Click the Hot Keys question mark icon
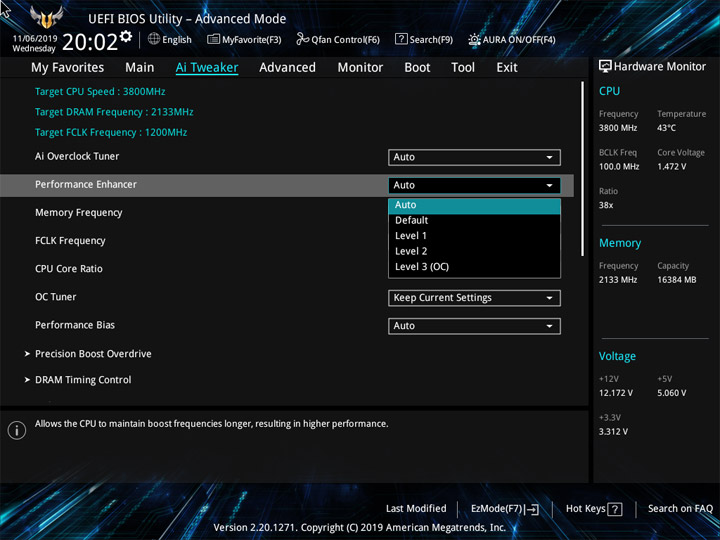This screenshot has height=540, width=720. (614, 509)
